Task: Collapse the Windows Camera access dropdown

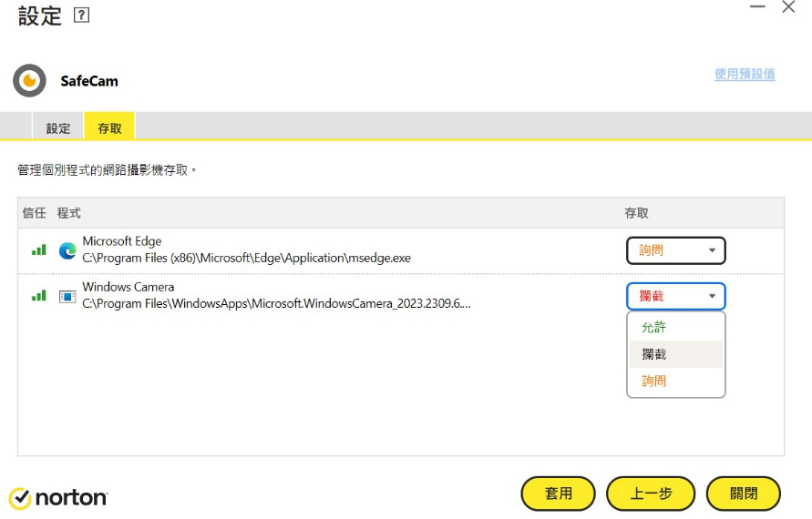Action: [676, 296]
